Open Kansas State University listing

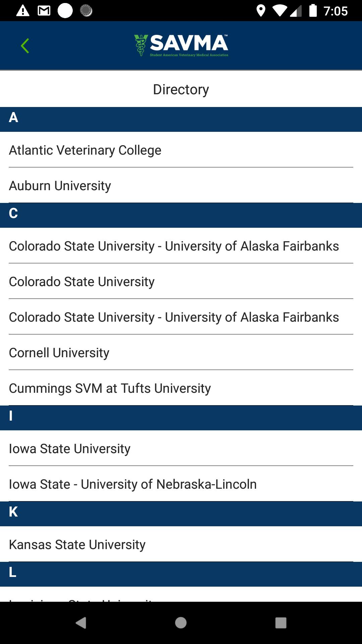click(181, 544)
